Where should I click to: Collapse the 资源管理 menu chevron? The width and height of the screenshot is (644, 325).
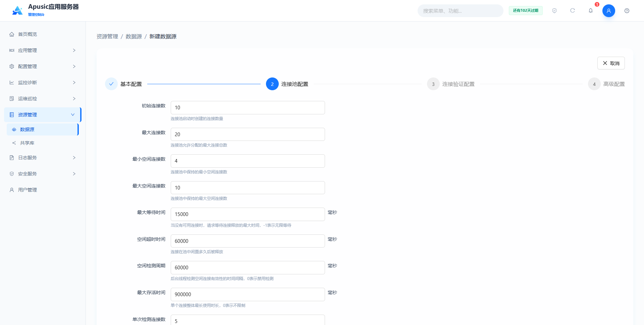click(73, 115)
